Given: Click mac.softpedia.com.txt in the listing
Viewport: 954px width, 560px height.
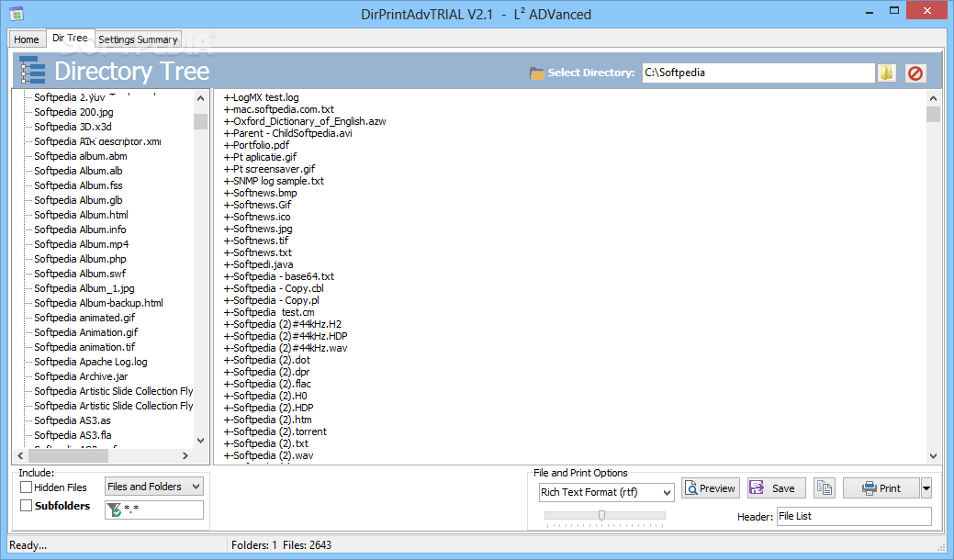Looking at the screenshot, I should (278, 109).
